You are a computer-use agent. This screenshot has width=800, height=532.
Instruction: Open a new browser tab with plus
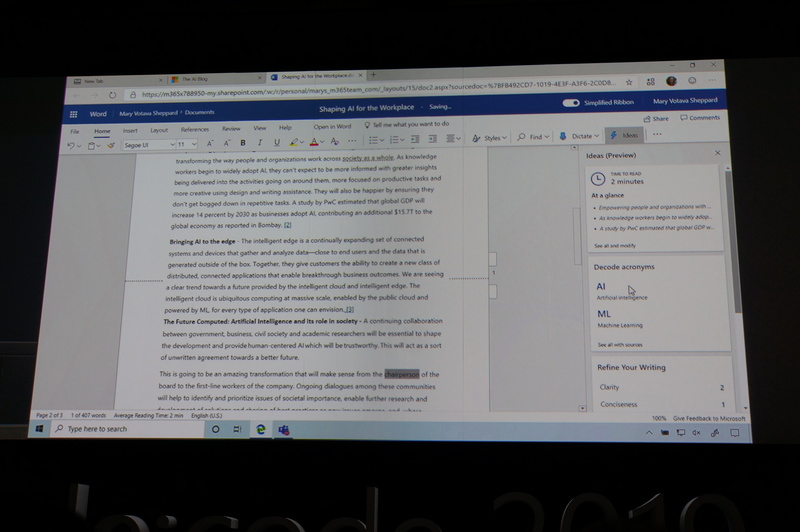click(373, 74)
